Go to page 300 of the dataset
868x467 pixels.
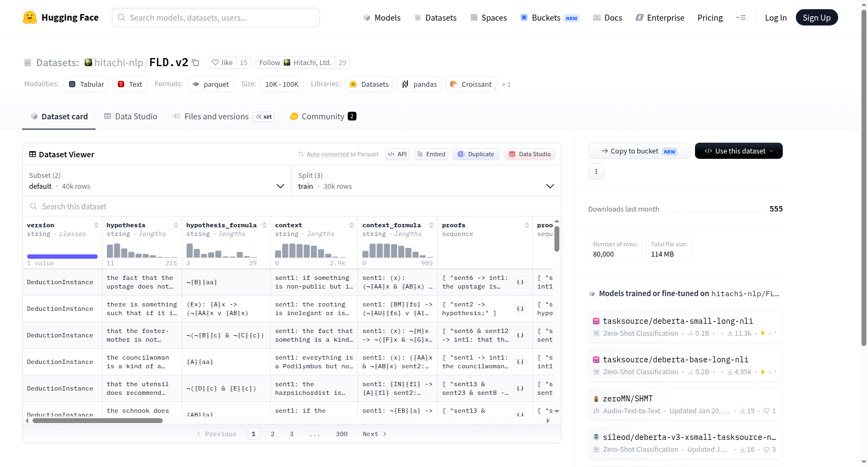(x=342, y=434)
